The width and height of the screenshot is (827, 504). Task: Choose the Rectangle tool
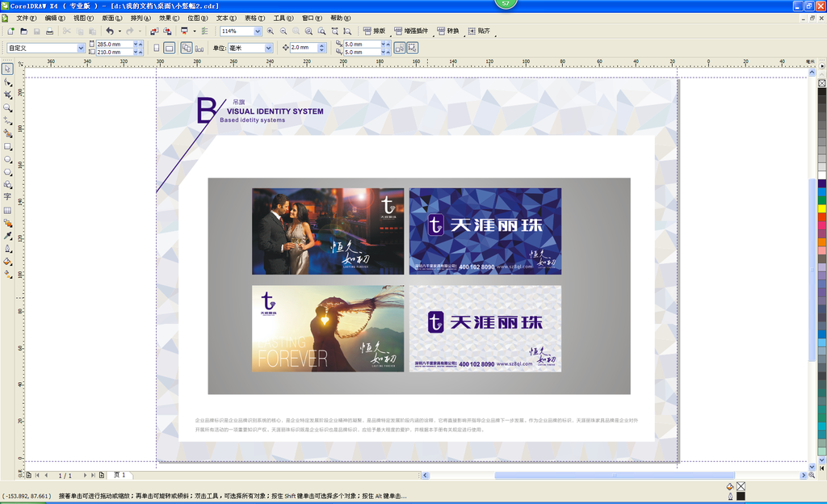tap(7, 147)
